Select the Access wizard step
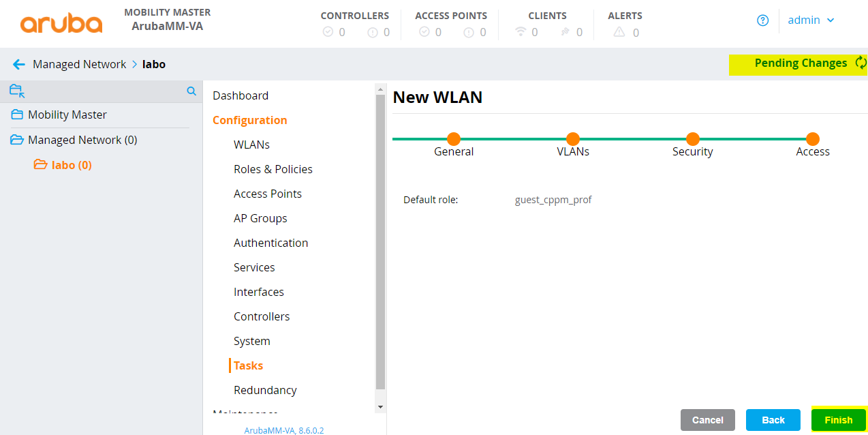The height and width of the screenshot is (435, 868). pyautogui.click(x=813, y=139)
